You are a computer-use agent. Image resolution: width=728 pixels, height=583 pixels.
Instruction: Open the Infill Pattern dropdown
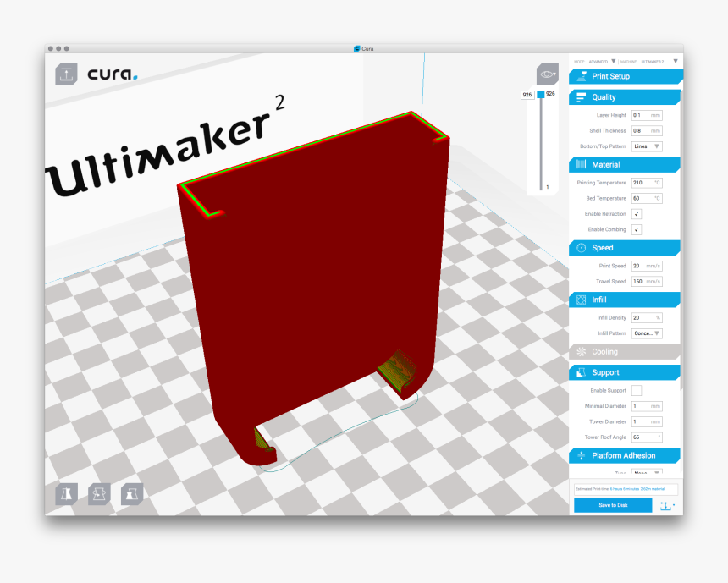click(x=647, y=333)
